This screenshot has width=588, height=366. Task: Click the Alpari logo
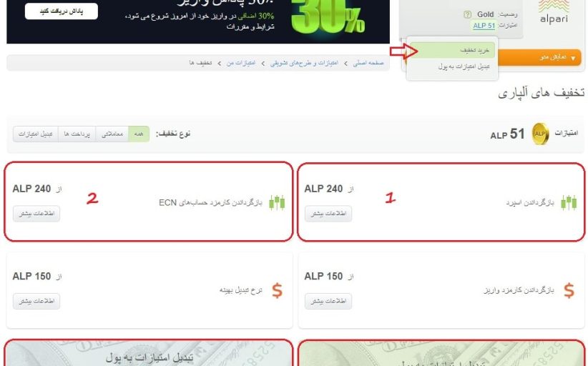pos(554,12)
